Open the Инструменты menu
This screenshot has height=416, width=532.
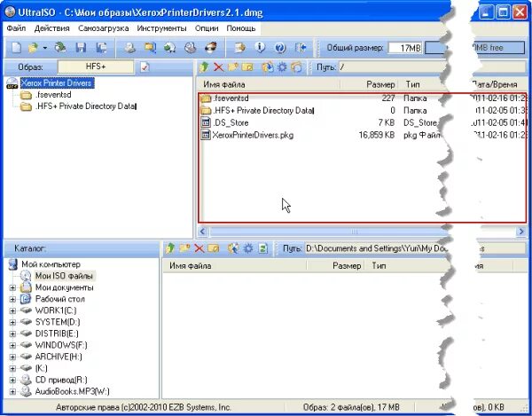[161, 28]
